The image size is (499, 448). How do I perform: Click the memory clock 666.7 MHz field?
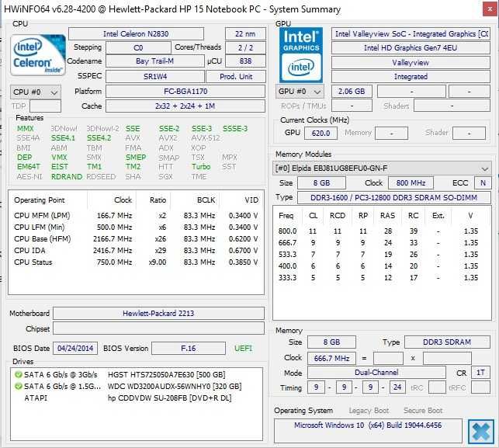point(331,358)
